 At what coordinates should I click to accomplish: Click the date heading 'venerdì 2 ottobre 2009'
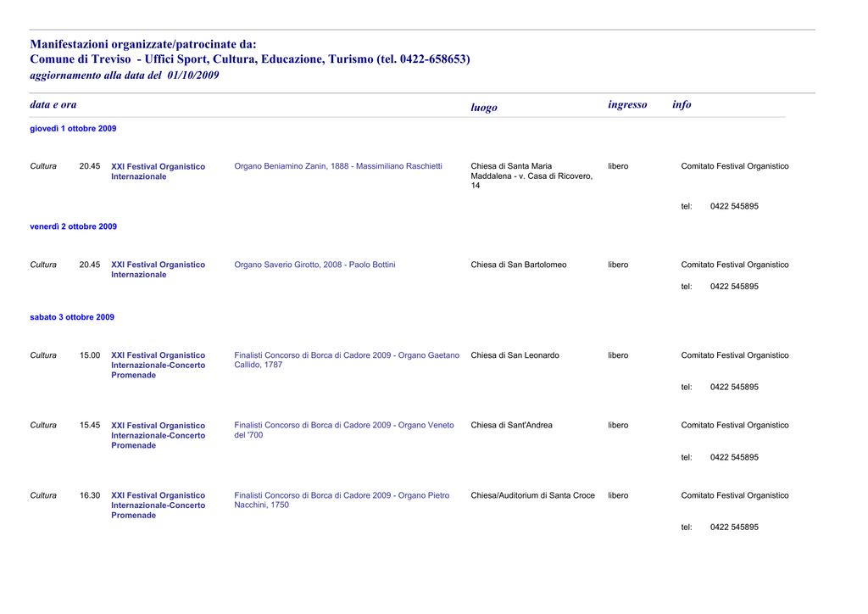click(73, 226)
